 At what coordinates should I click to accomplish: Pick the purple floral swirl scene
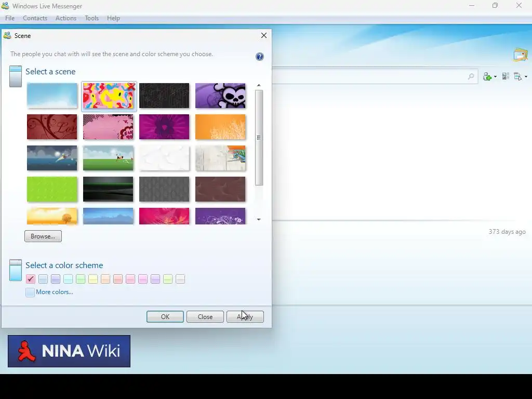[220, 216]
